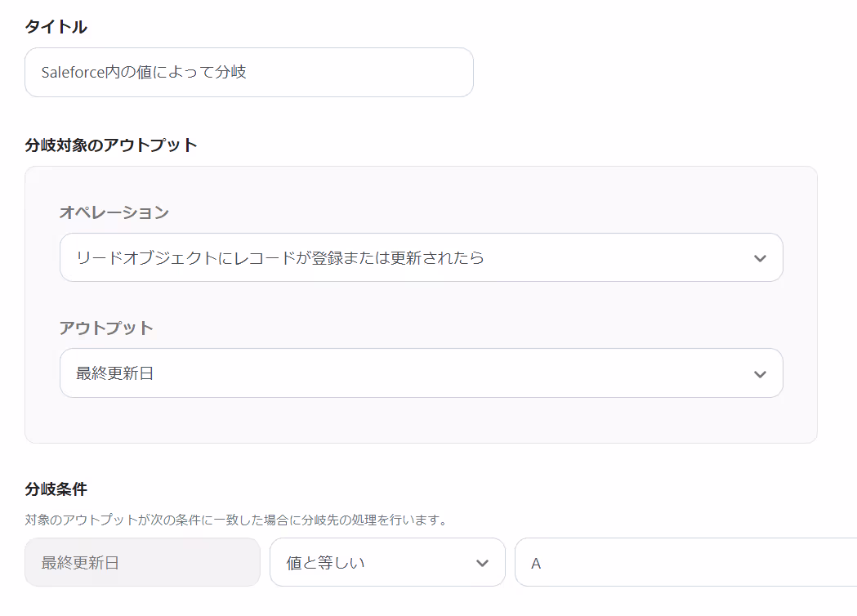The image size is (857, 616).
Task: Click the タイトル label
Action: point(56,27)
